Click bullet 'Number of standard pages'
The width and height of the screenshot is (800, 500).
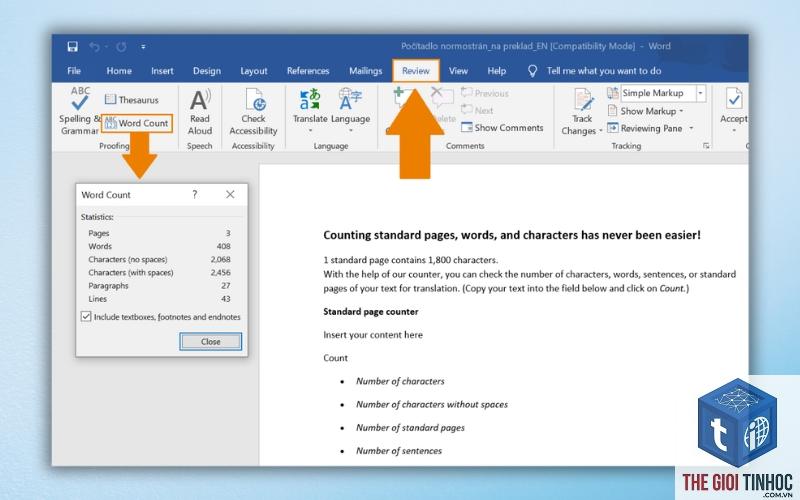(x=410, y=428)
